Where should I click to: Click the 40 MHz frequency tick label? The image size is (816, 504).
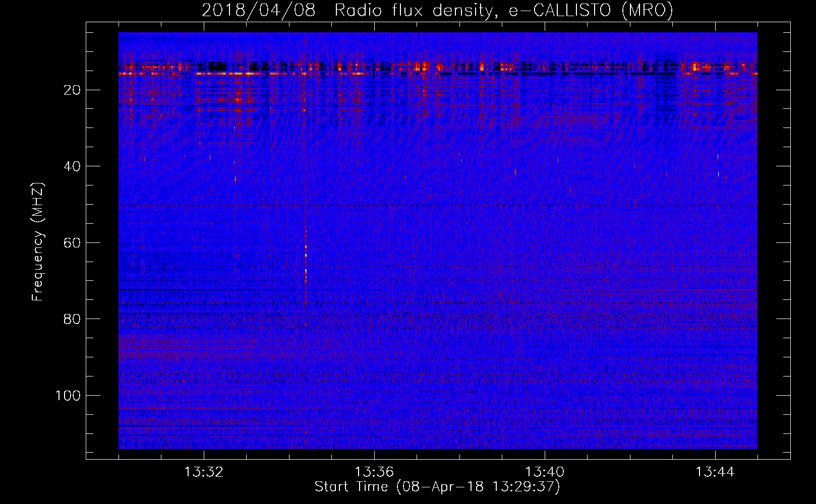point(72,166)
